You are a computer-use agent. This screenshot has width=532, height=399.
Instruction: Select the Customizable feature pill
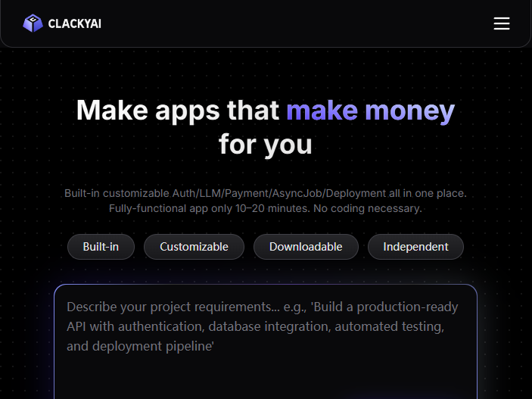point(194,247)
